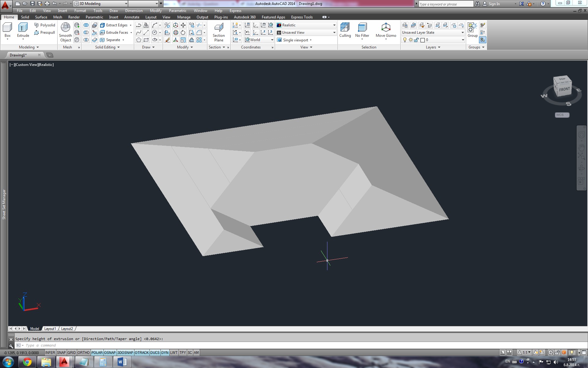Open command line customization wrench
This screenshot has height=368, width=588.
11,346
